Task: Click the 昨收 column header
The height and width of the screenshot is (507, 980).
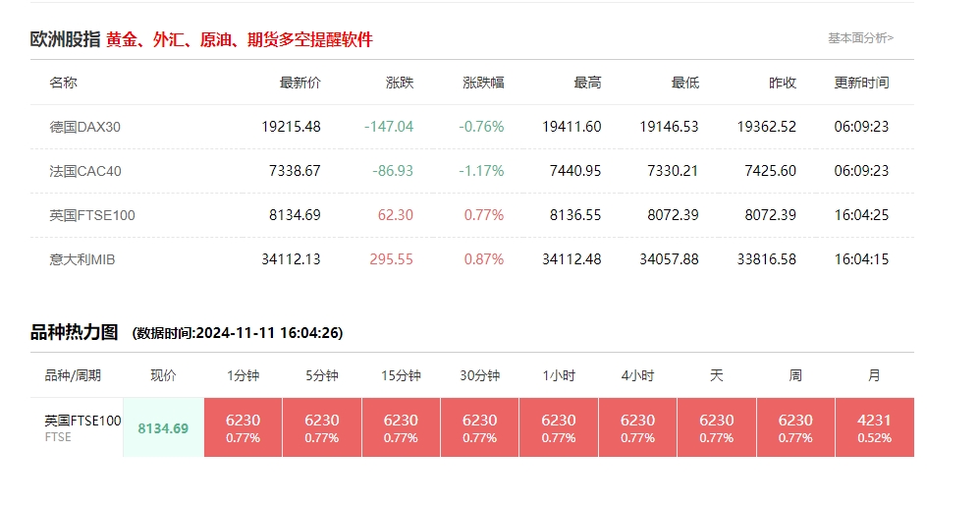Action: click(x=782, y=83)
